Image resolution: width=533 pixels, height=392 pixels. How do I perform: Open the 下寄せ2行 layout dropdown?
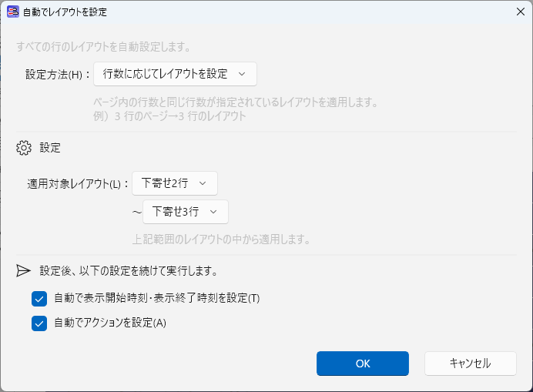[x=175, y=183]
